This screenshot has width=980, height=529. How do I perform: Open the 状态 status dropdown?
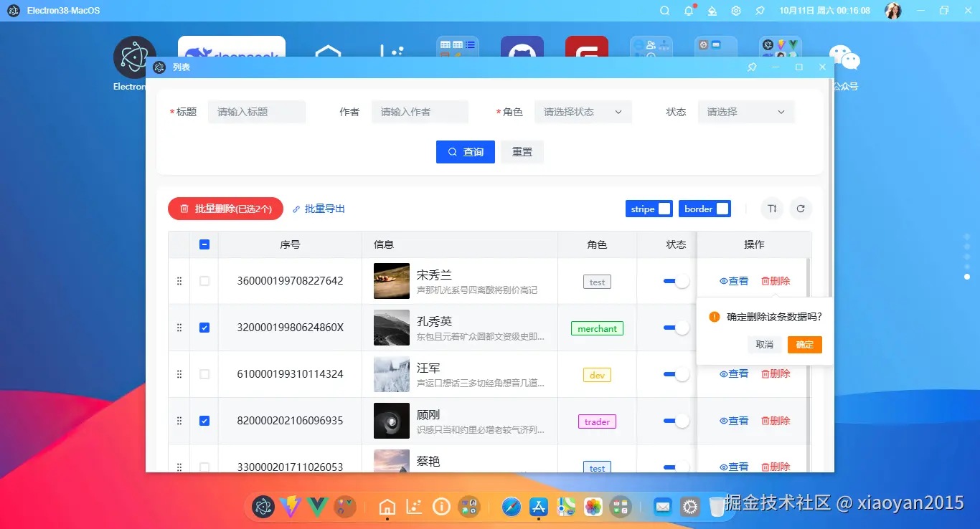click(745, 112)
